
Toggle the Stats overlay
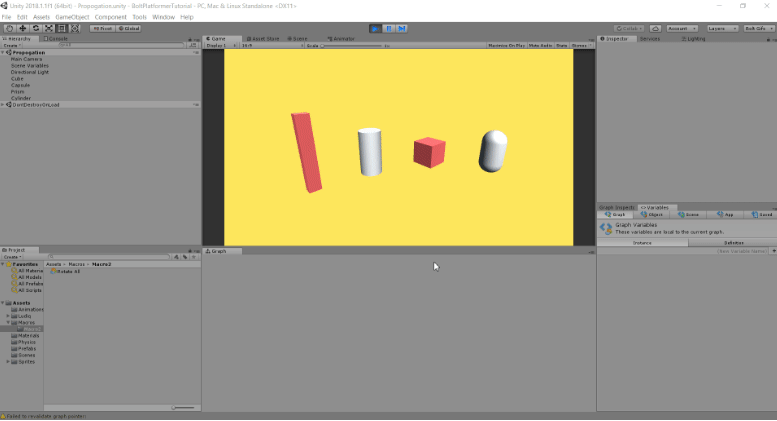coord(561,45)
